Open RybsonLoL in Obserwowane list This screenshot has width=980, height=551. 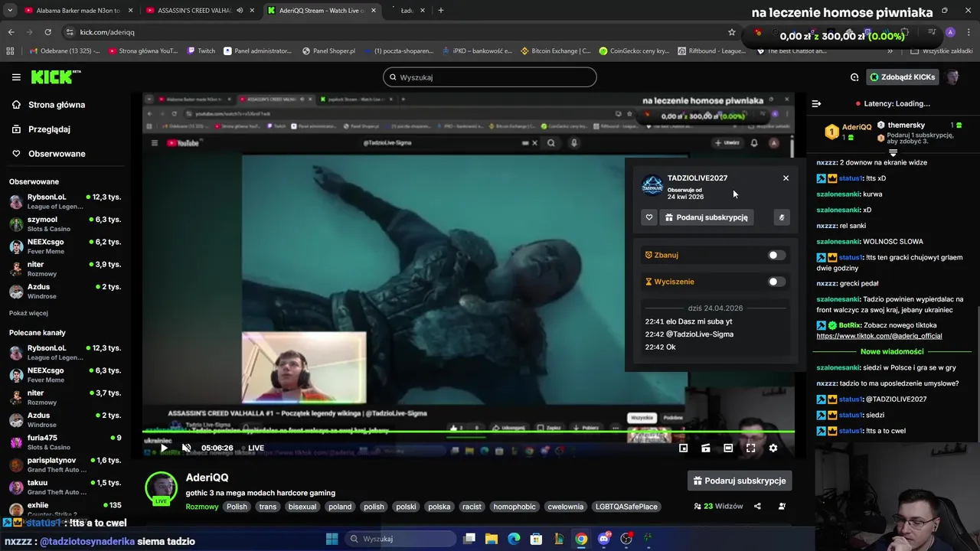pos(65,201)
